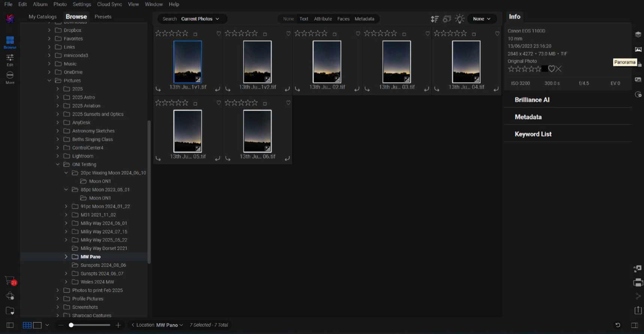The width and height of the screenshot is (644, 334).
Task: Switch to single photo detail view
Action: (37, 325)
